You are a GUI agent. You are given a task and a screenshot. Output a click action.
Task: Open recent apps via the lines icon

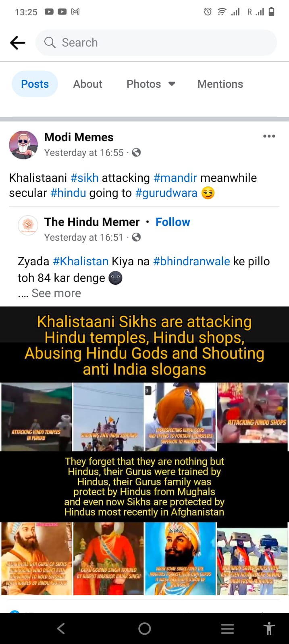click(227, 629)
